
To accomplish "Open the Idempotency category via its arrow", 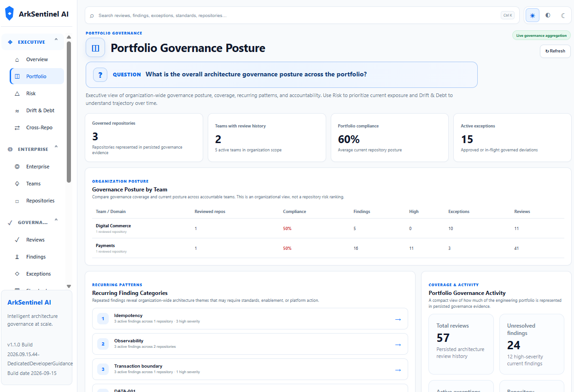I will point(398,319).
